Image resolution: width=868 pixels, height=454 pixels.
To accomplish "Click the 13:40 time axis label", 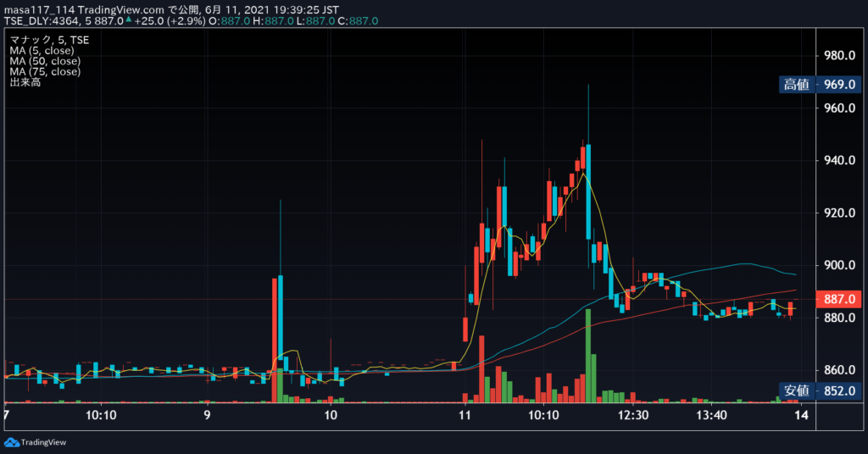I will coord(711,415).
